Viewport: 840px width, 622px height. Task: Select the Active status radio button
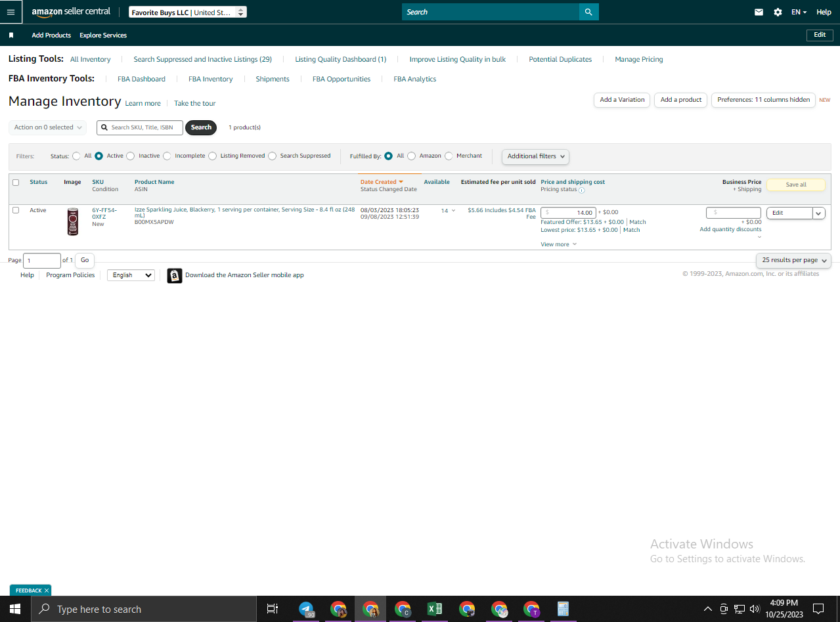click(99, 156)
